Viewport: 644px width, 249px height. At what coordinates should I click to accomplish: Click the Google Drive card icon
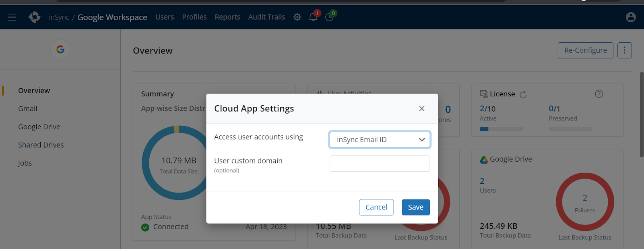tap(484, 160)
